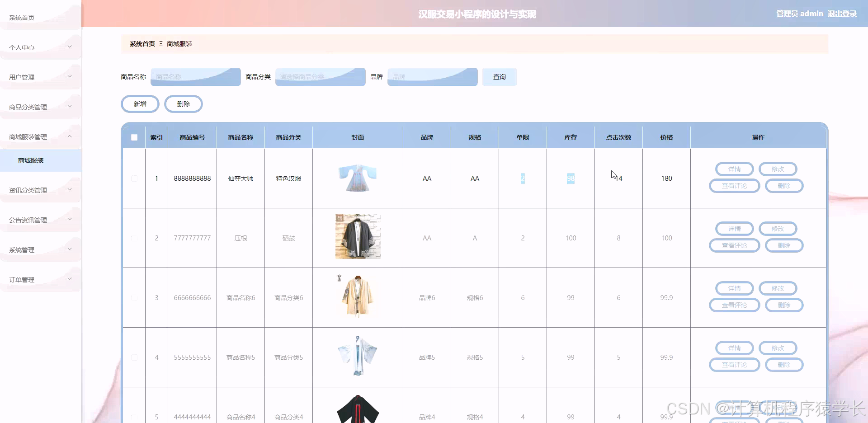
Task: Expand the 系统管理 sidebar menu
Action: point(40,249)
